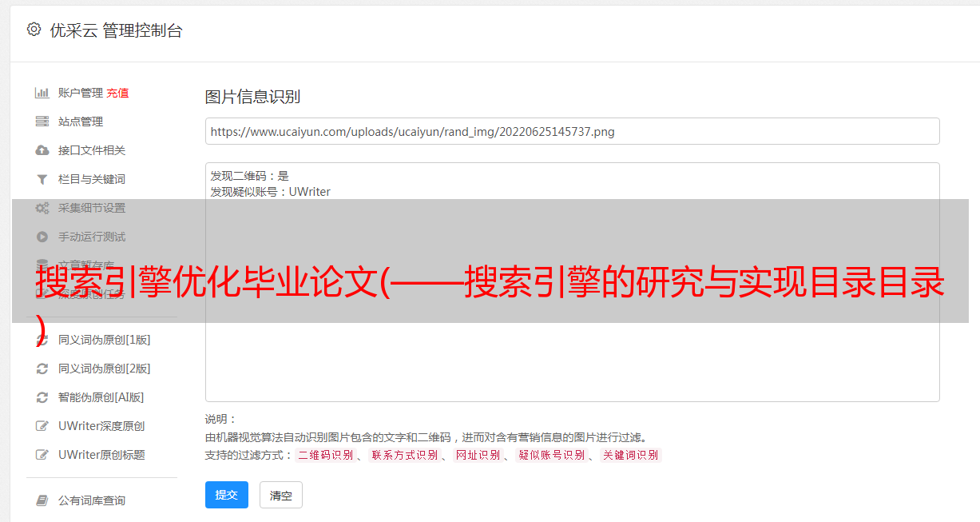This screenshot has width=980, height=522.
Task: Click the UWriter深度原创 edit icon
Action: coord(42,426)
